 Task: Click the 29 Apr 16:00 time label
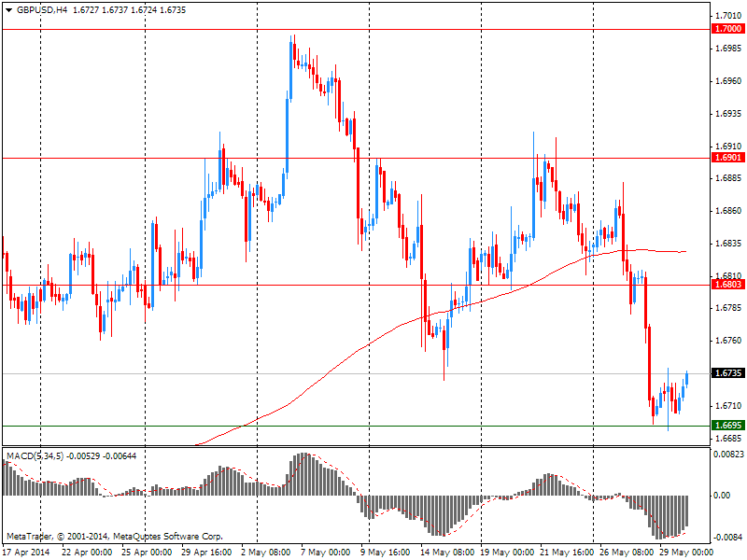(x=206, y=553)
